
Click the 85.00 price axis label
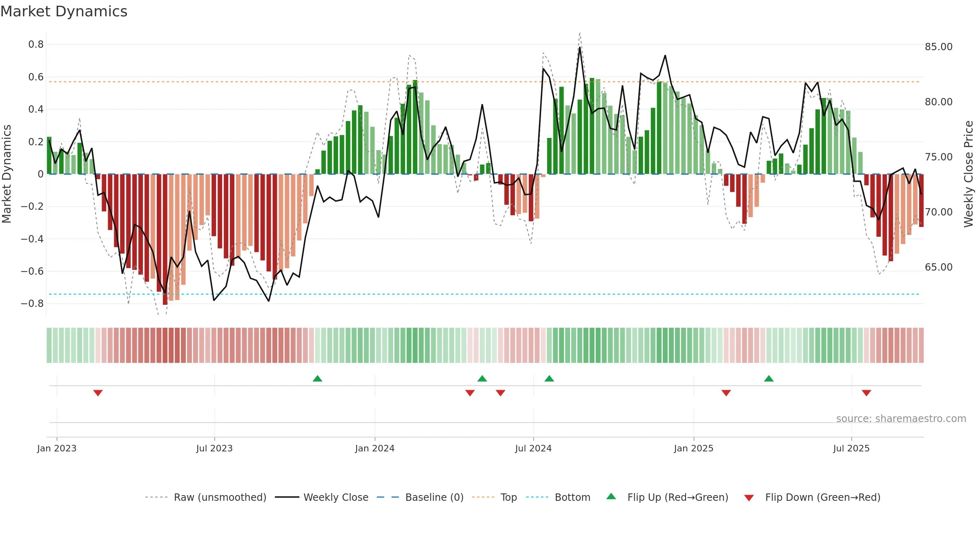click(939, 47)
